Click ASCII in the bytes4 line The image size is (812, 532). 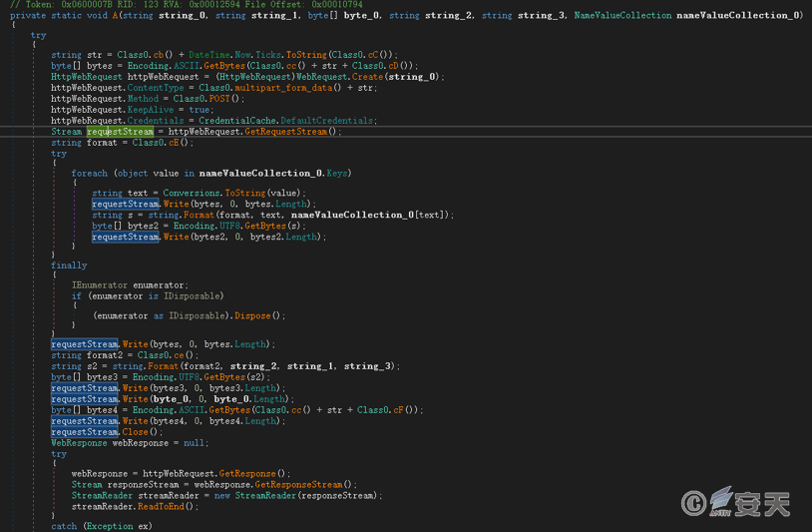coord(192,410)
